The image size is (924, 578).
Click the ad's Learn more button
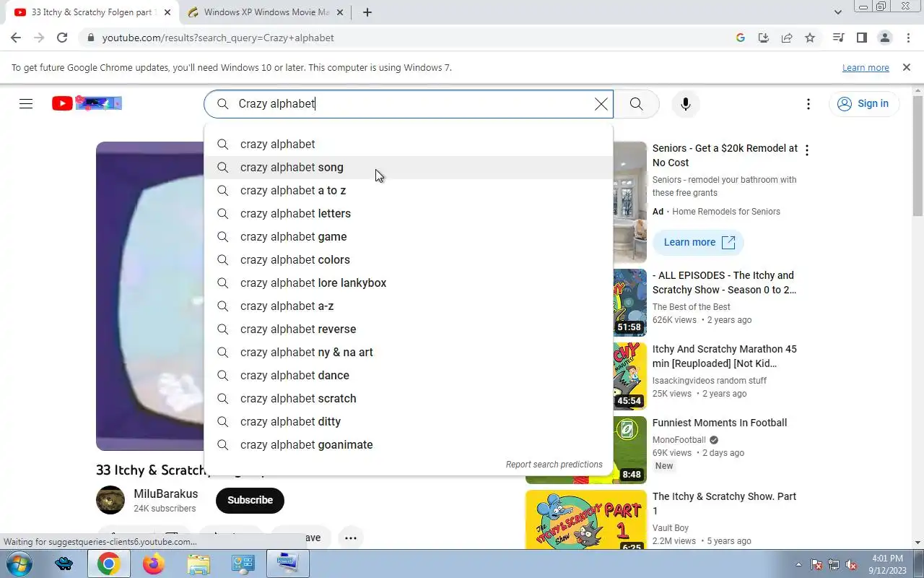point(698,242)
